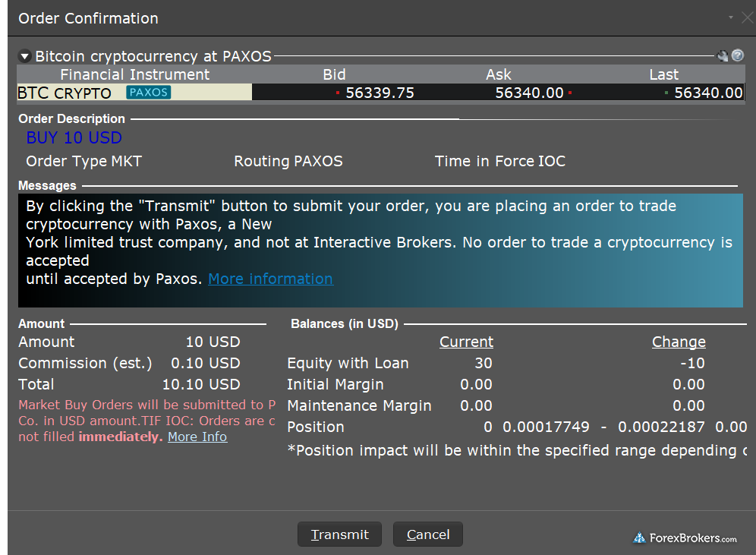
Task: Click the ForexBrokers.com logo
Action: (x=685, y=538)
